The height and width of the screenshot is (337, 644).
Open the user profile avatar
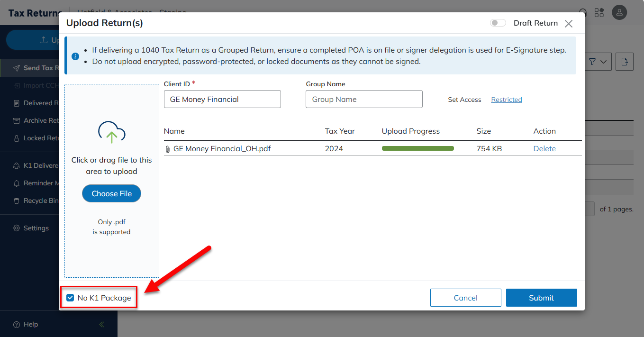(x=619, y=13)
